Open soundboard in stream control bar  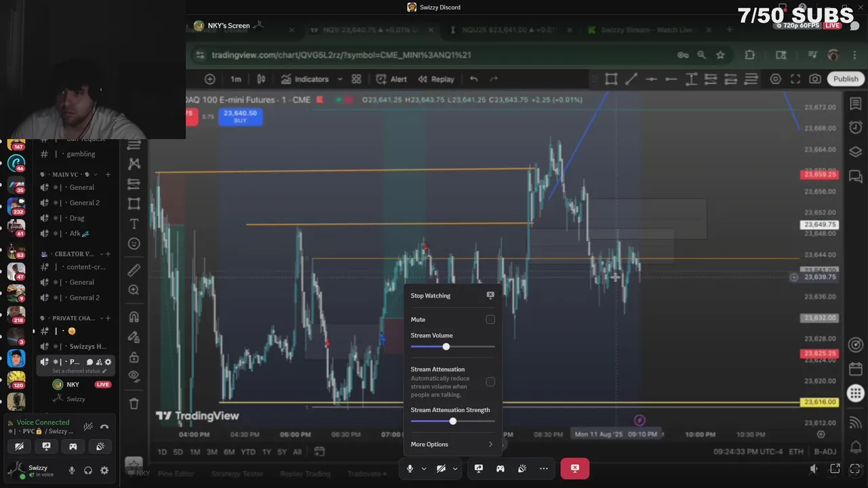click(x=522, y=468)
